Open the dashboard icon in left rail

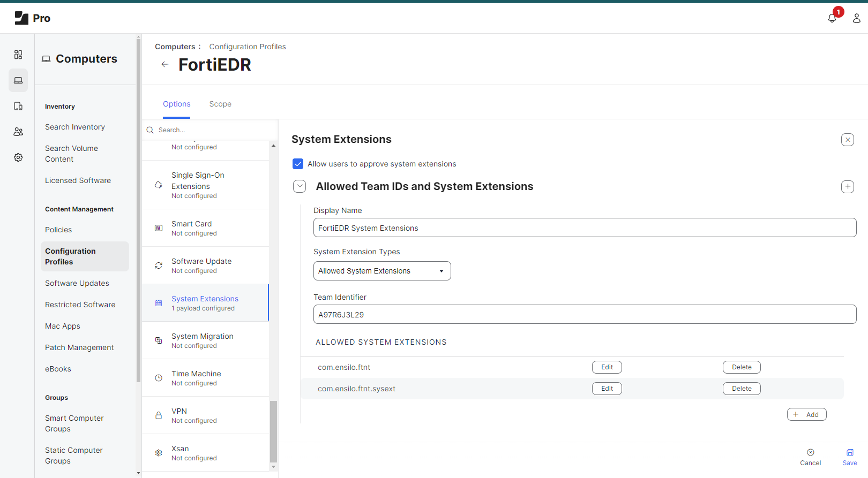(x=18, y=55)
